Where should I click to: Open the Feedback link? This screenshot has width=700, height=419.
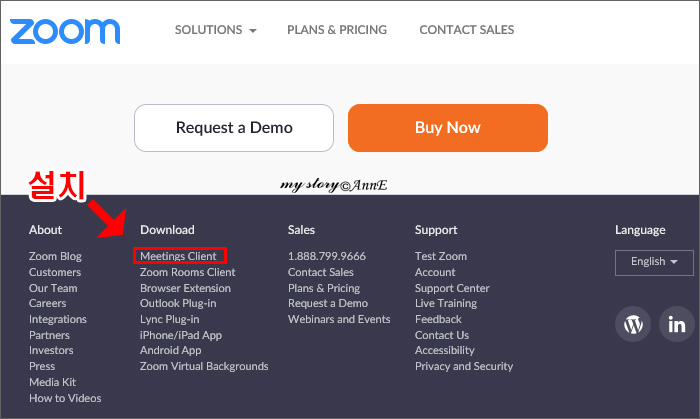(x=438, y=319)
